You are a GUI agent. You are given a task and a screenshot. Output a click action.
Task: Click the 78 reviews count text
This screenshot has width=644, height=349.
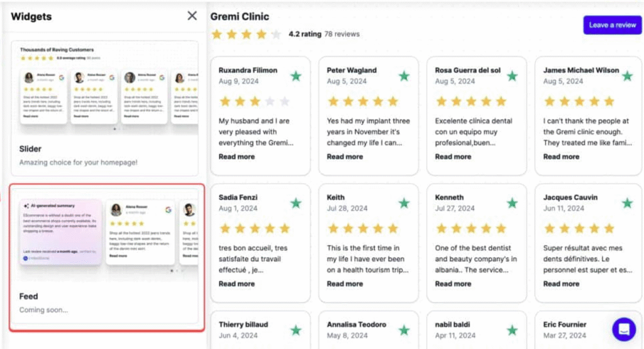(x=341, y=34)
